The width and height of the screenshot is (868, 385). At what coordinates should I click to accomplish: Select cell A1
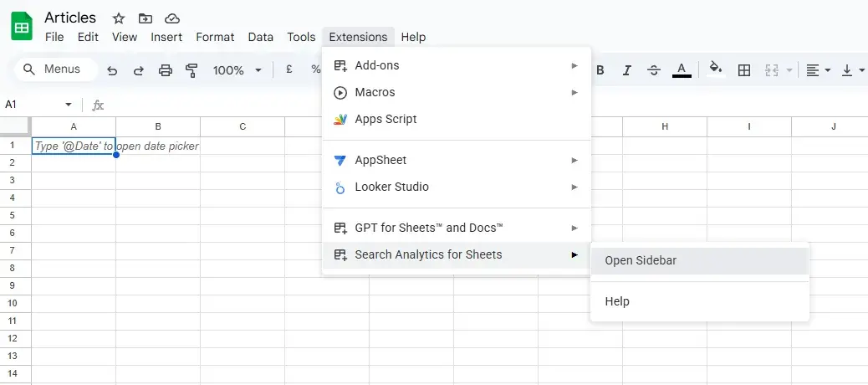click(x=74, y=146)
